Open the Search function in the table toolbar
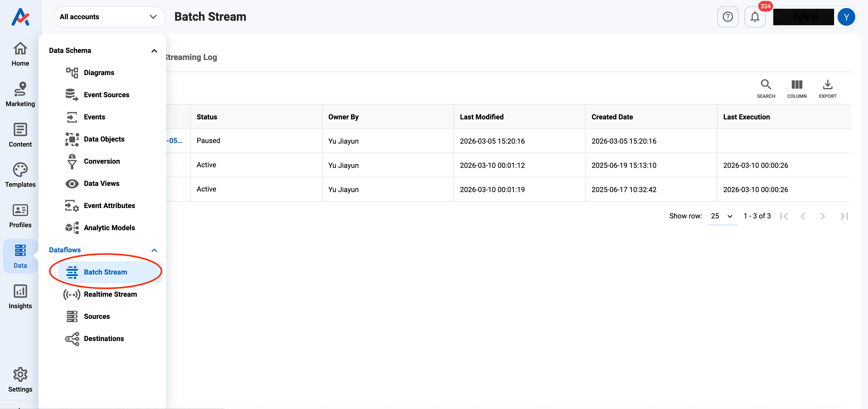 point(766,88)
